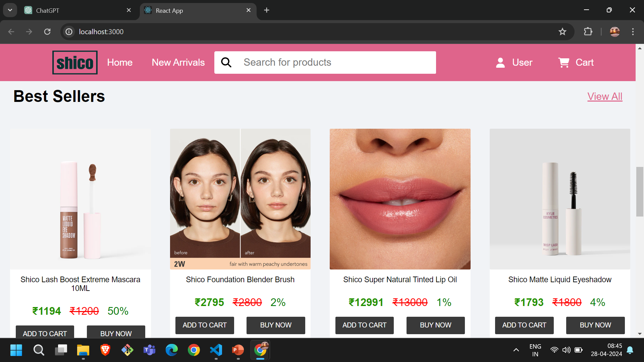Open the Windows Start menu
The width and height of the screenshot is (644, 362).
[16, 350]
